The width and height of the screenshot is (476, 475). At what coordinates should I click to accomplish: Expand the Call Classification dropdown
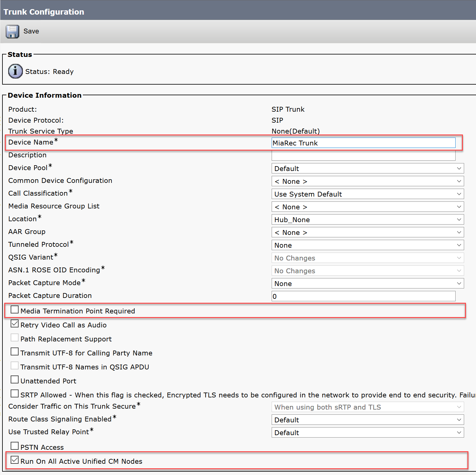click(x=368, y=194)
